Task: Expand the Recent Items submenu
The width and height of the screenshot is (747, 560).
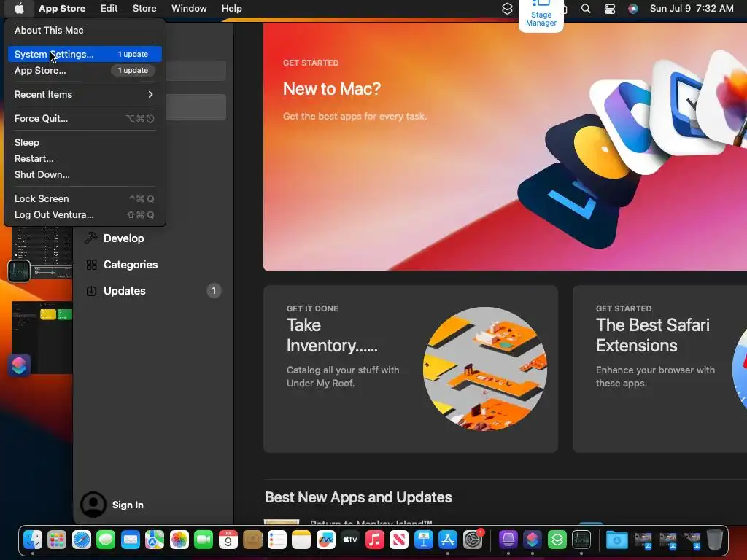Action: 85,94
